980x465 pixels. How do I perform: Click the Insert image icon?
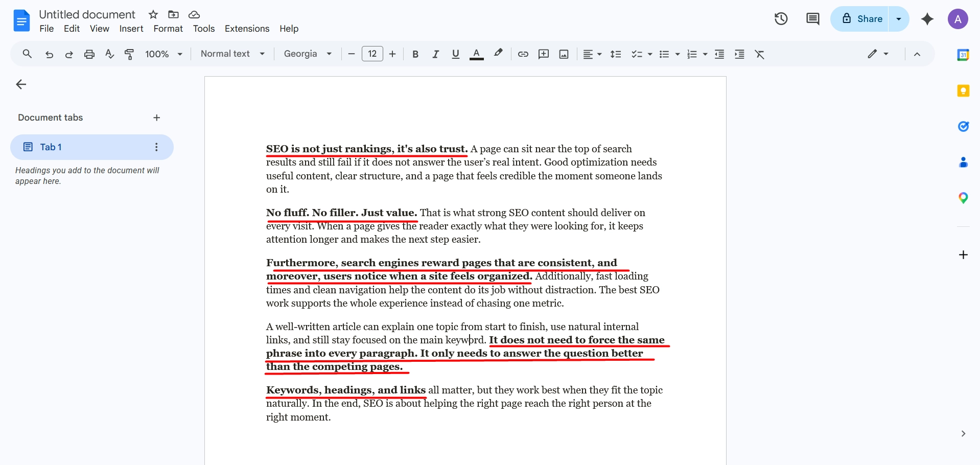564,54
